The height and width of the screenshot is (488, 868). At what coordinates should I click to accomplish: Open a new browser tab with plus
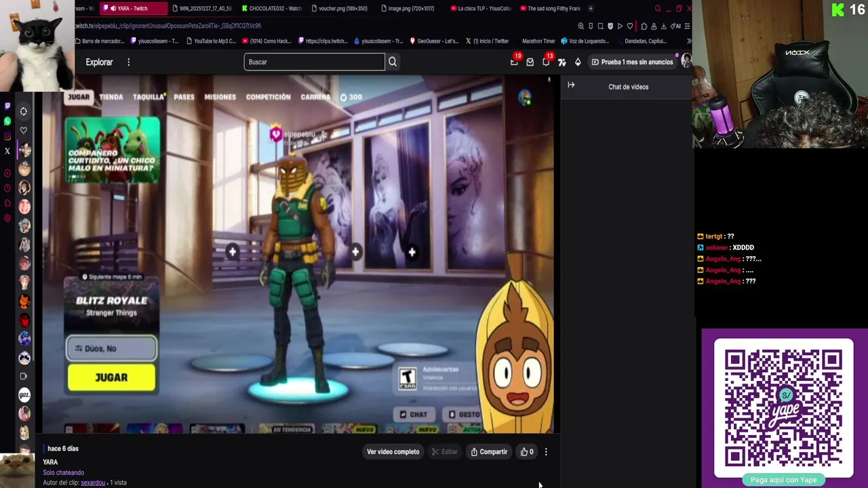pos(591,8)
